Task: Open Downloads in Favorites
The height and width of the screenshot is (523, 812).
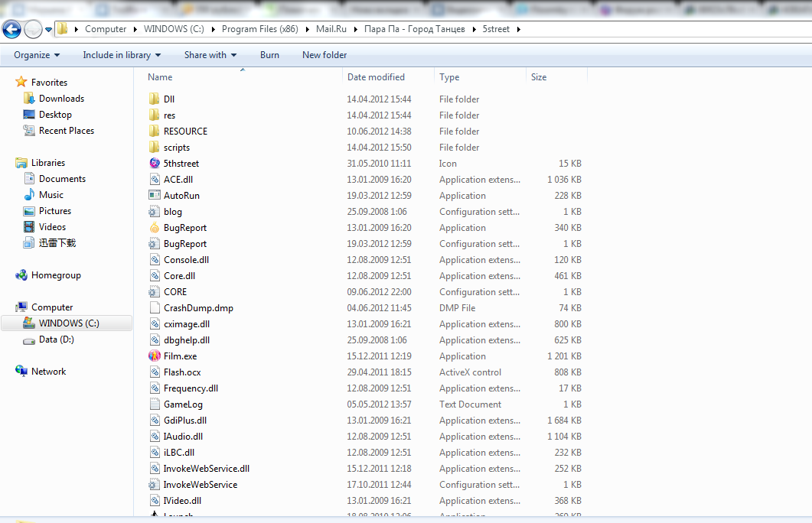Action: click(x=61, y=99)
